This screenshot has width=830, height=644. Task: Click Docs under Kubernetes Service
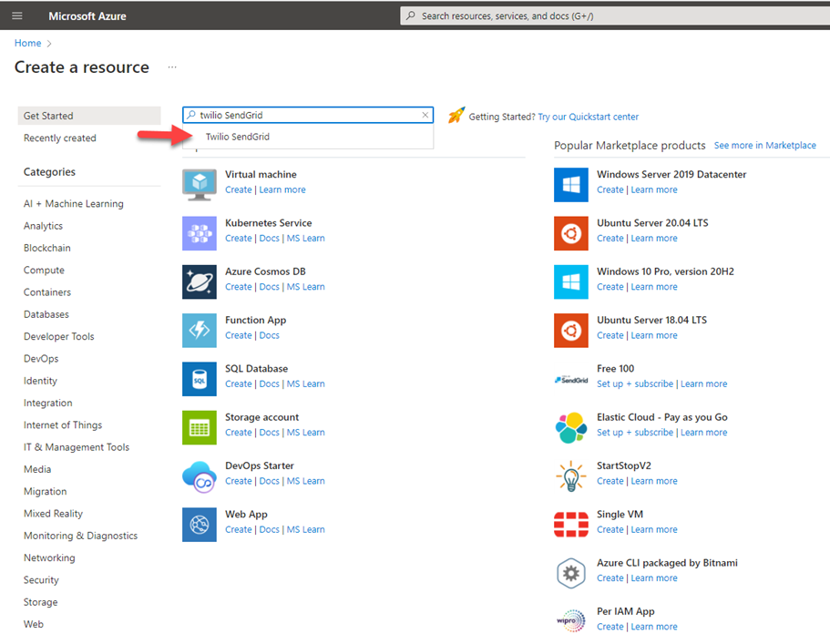click(269, 238)
